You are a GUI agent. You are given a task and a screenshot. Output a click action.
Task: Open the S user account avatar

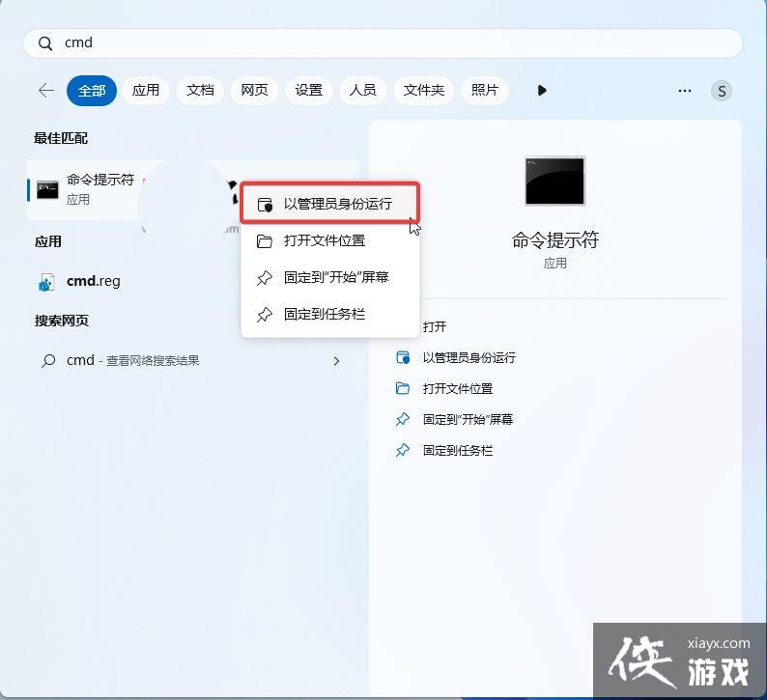coord(722,91)
